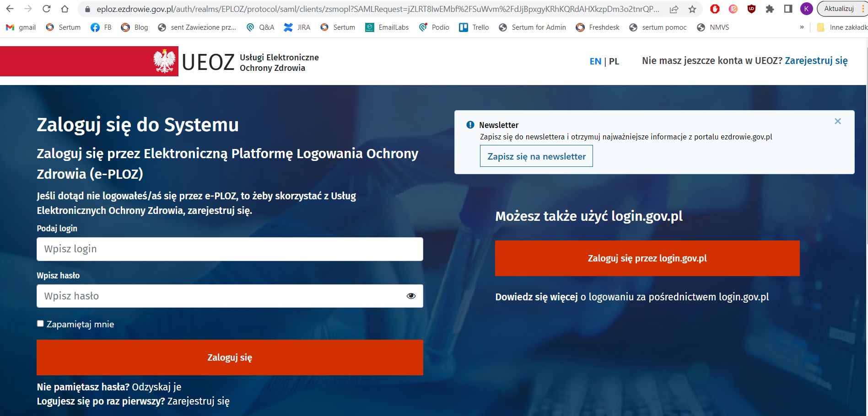The width and height of the screenshot is (868, 416).
Task: Show password using the eye icon
Action: coord(411,296)
